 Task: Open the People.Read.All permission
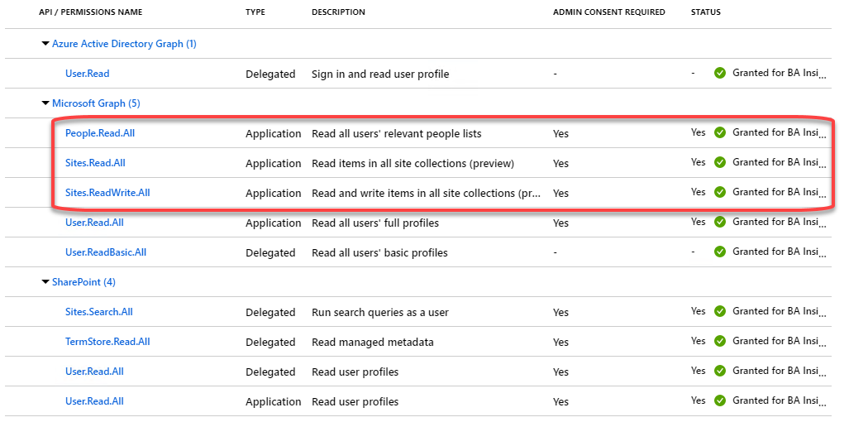pyautogui.click(x=99, y=133)
